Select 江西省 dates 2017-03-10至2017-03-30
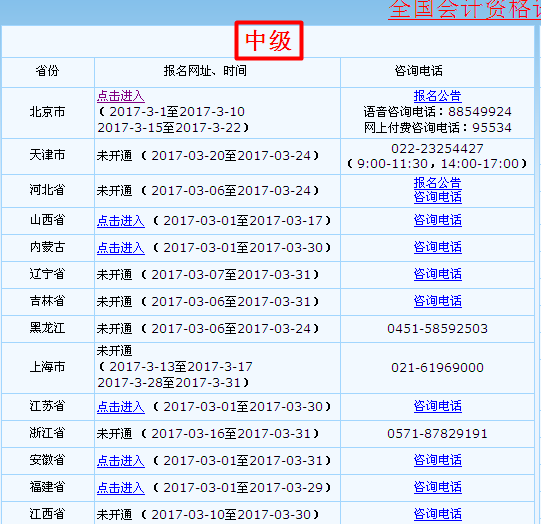The width and height of the screenshot is (541, 524). [x=231, y=515]
